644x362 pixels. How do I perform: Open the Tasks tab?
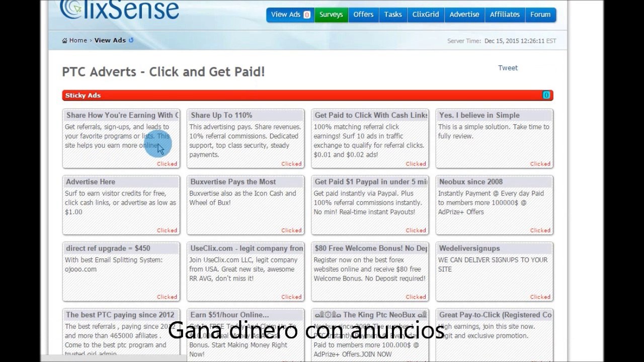393,15
